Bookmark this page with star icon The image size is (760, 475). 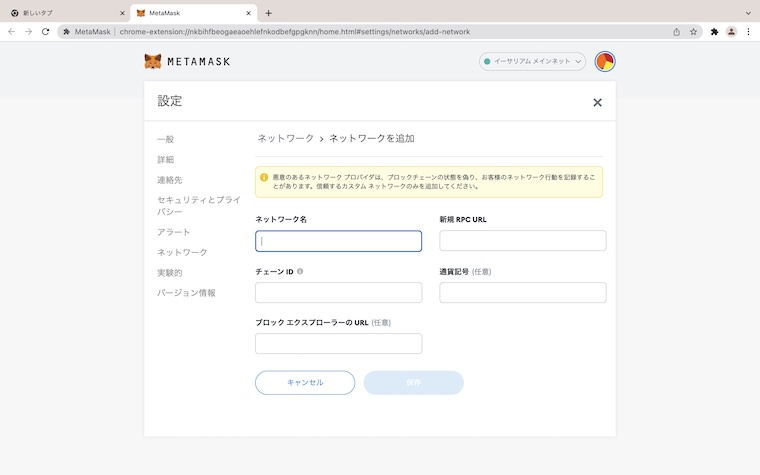[693, 31]
